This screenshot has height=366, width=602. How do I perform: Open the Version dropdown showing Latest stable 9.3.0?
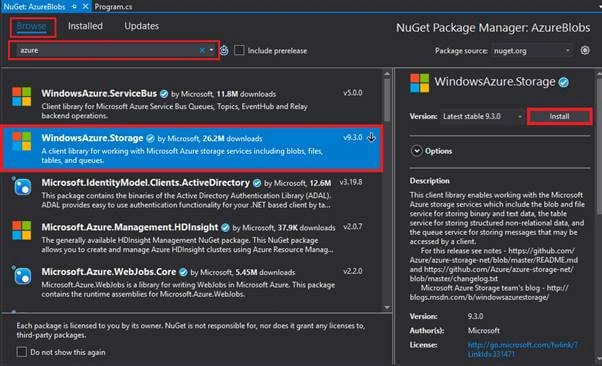click(x=482, y=116)
